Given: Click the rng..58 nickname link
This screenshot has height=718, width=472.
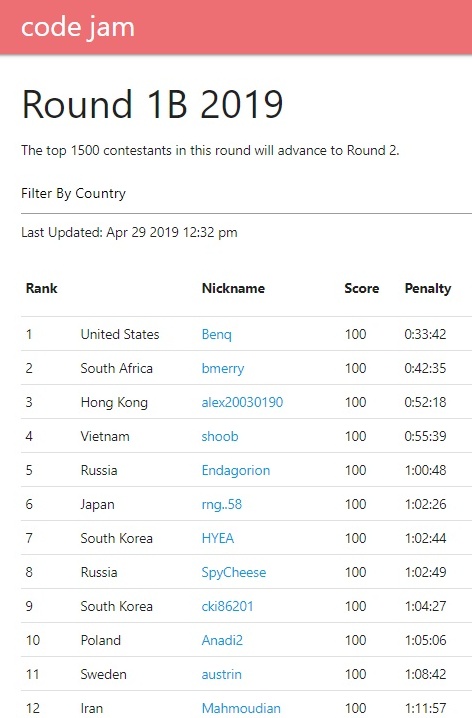Looking at the screenshot, I should pyautogui.click(x=222, y=505).
